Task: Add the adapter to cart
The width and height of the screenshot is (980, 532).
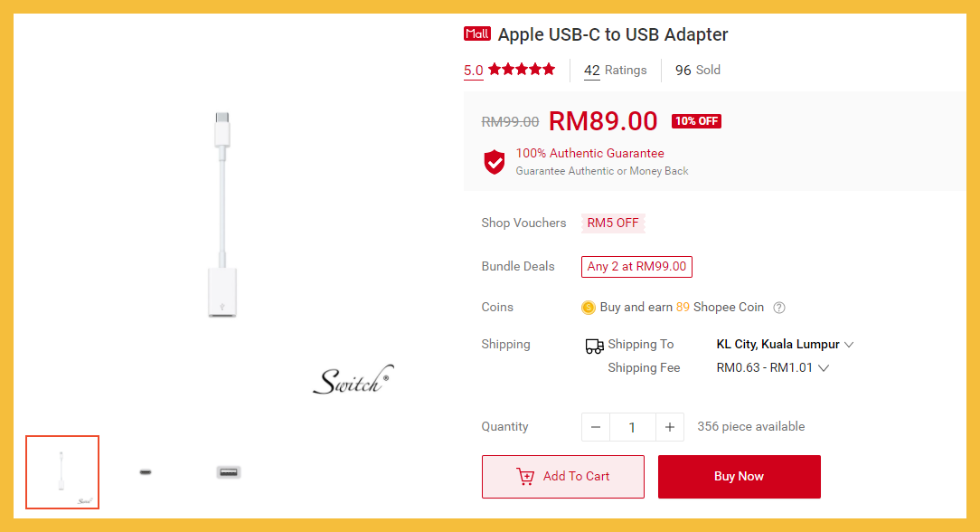Action: (x=563, y=477)
